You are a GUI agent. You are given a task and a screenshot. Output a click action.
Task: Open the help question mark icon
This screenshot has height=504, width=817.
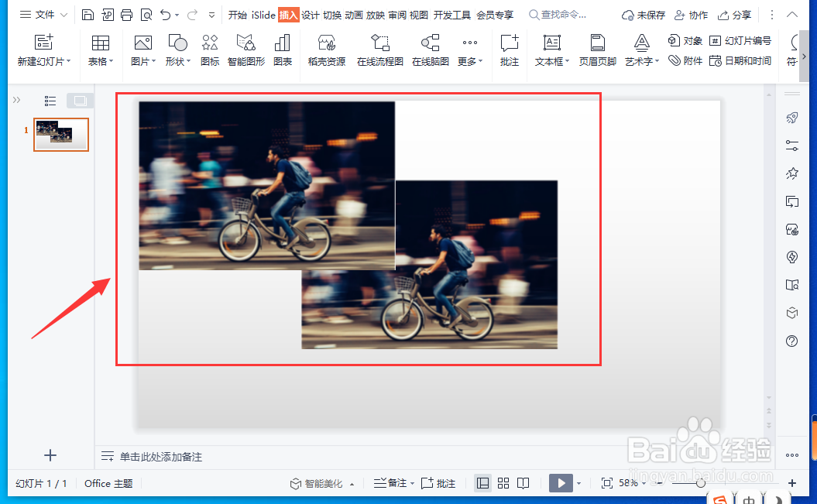pos(792,341)
